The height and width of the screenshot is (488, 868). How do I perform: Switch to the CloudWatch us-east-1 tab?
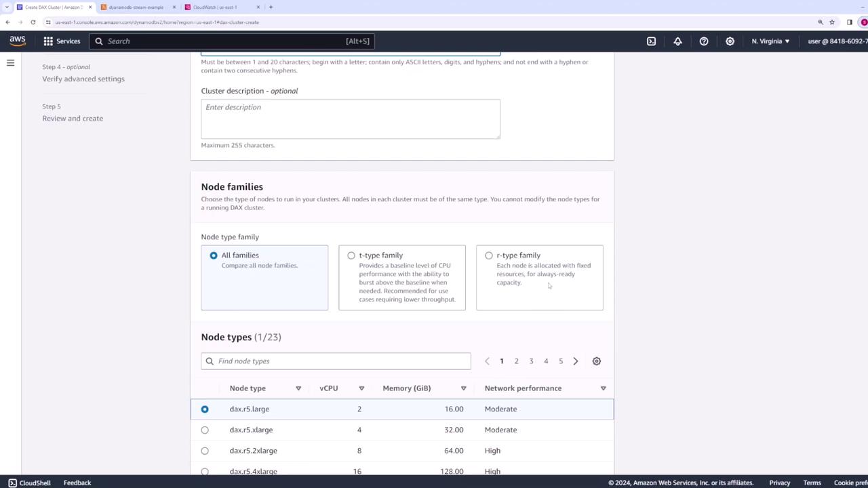click(222, 7)
